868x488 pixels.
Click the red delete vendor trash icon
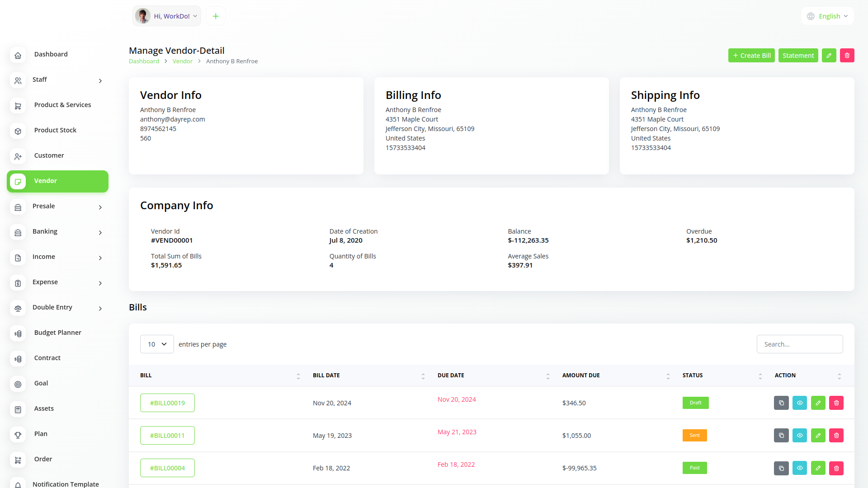pyautogui.click(x=847, y=56)
